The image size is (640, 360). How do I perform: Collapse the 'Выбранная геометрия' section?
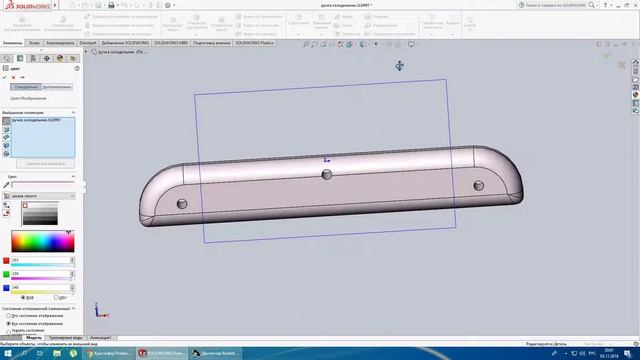coord(73,112)
